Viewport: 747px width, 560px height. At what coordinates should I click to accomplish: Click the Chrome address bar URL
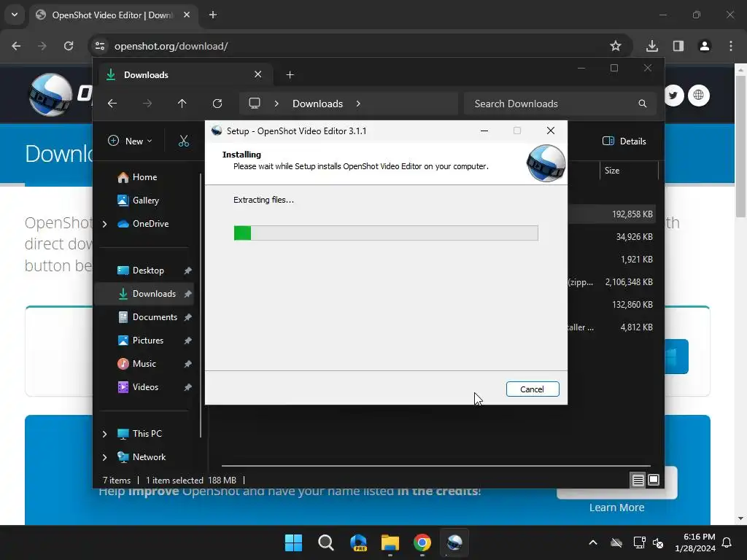(171, 46)
